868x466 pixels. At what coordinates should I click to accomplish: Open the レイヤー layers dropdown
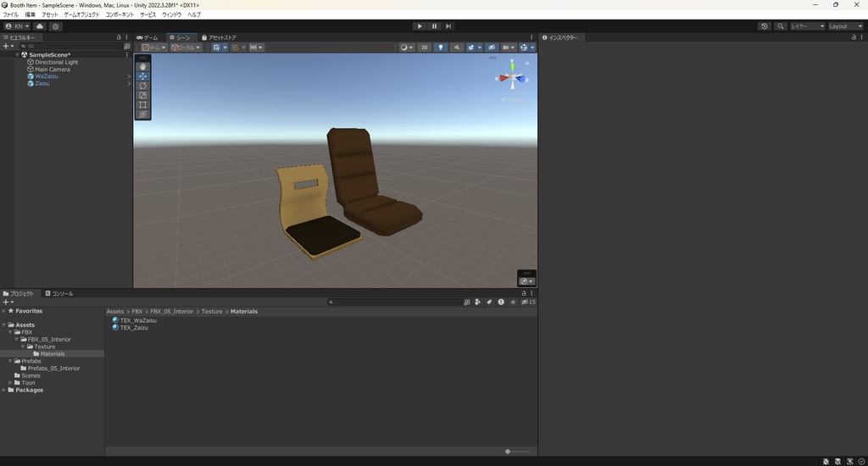point(806,26)
